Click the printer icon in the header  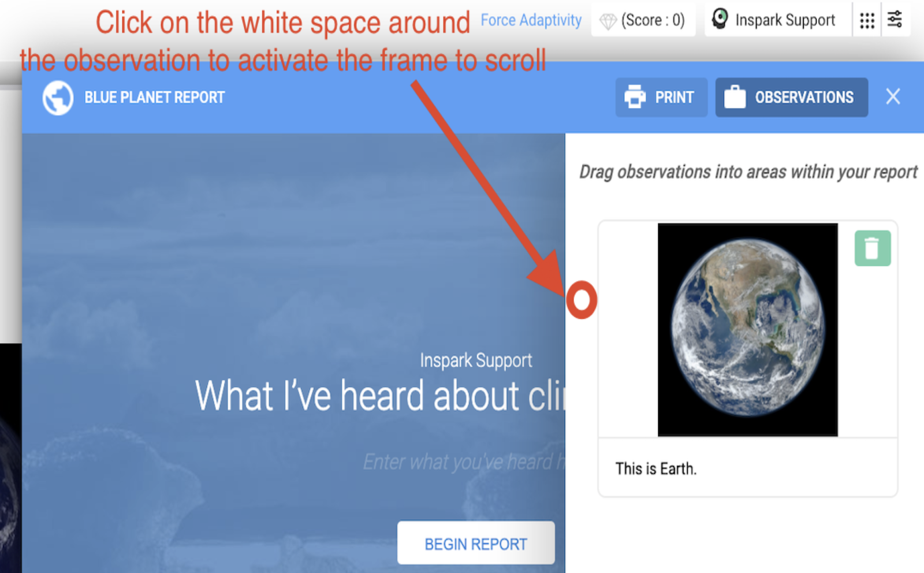click(x=635, y=97)
